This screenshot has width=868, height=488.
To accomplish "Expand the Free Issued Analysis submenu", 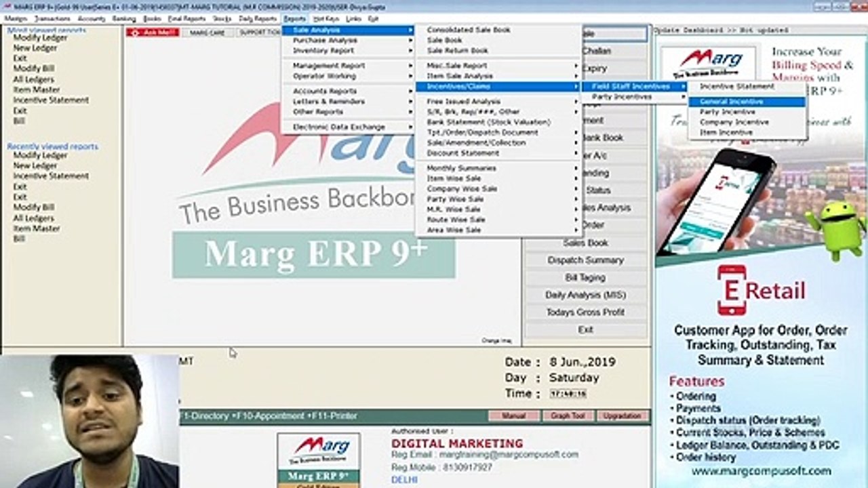I will (498, 102).
